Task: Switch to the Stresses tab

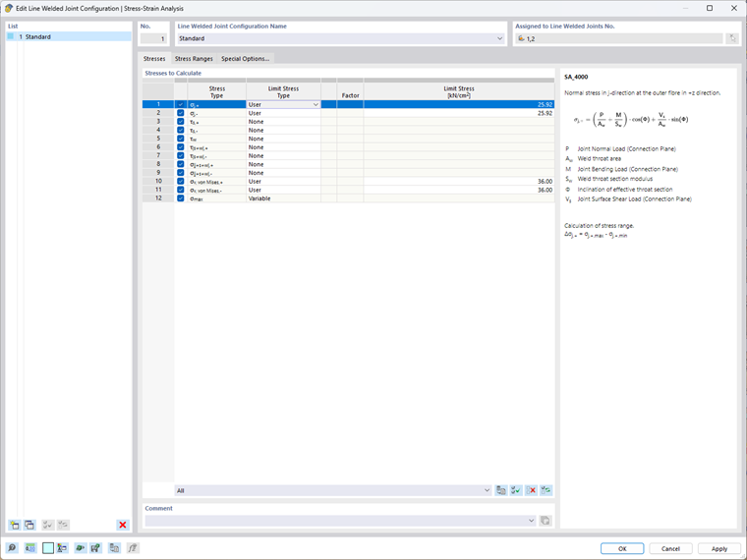Action: [x=154, y=59]
